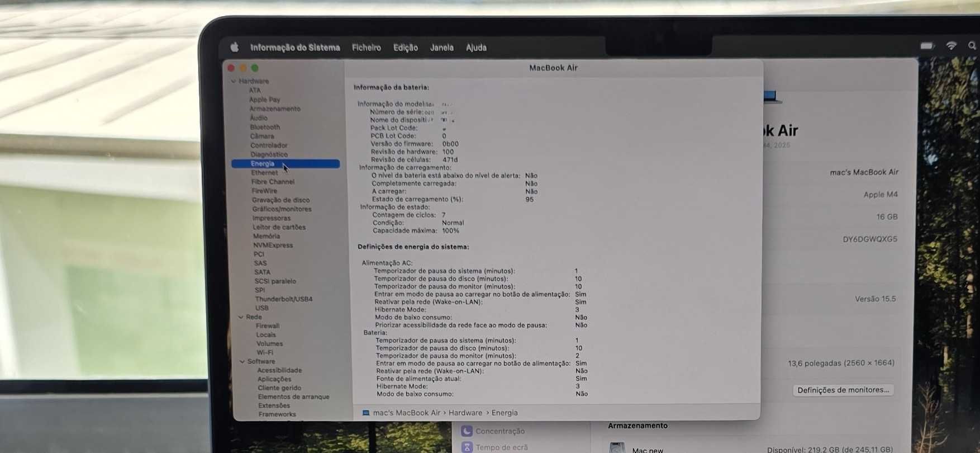The width and height of the screenshot is (980, 453).
Task: Select Áudio in the sidebar
Action: 259,118
